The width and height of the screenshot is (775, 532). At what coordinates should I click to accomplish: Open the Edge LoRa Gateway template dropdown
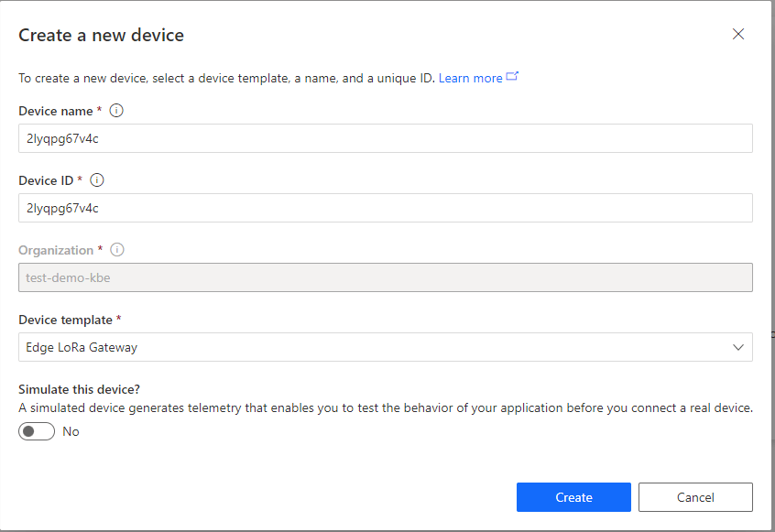click(x=385, y=347)
